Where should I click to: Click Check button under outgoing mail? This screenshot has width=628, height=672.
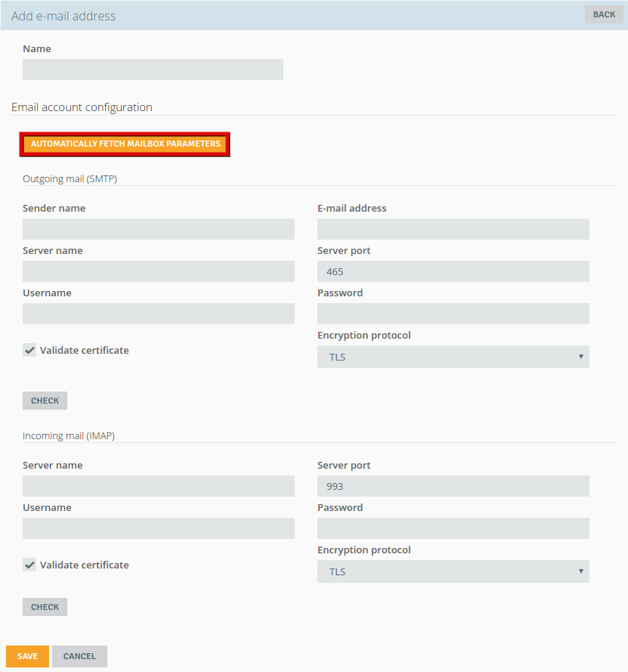coord(45,401)
